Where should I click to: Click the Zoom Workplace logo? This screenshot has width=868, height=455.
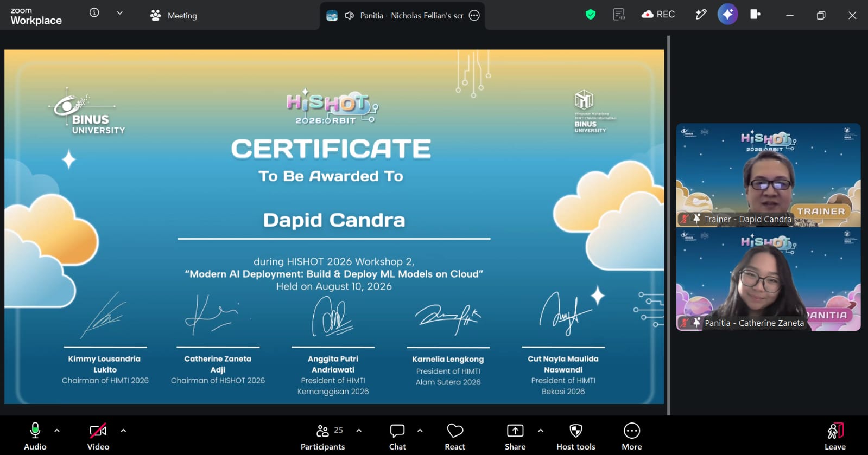tap(36, 16)
